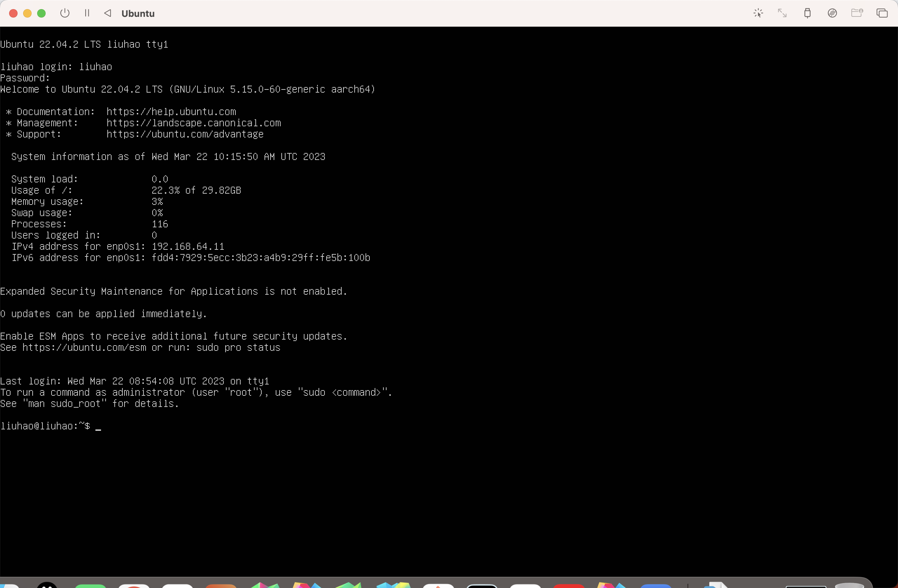The width and height of the screenshot is (898, 588).
Task: Click the back navigation button in title bar
Action: pos(107,13)
